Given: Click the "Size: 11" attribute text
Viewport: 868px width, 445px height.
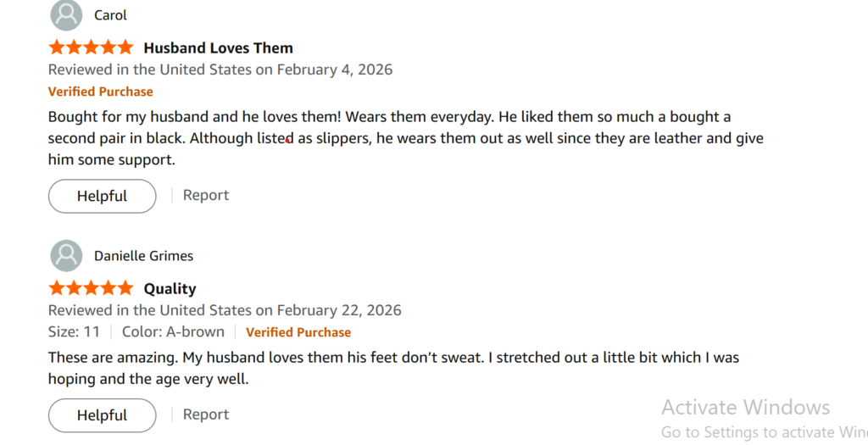Looking at the screenshot, I should tap(74, 331).
